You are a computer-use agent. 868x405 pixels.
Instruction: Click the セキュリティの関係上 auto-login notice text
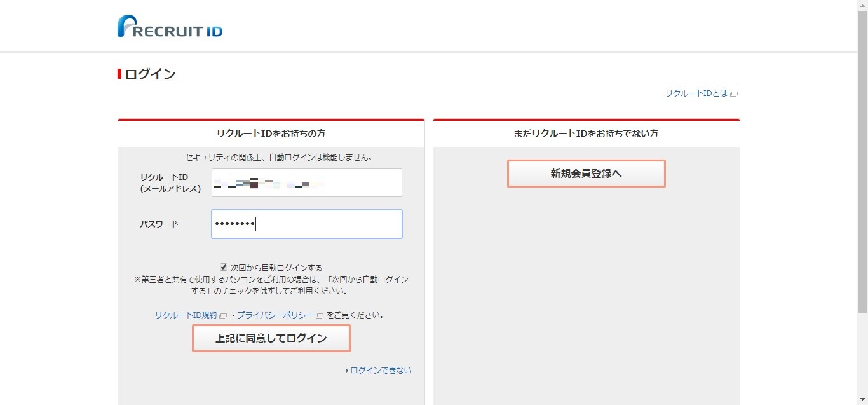point(278,157)
